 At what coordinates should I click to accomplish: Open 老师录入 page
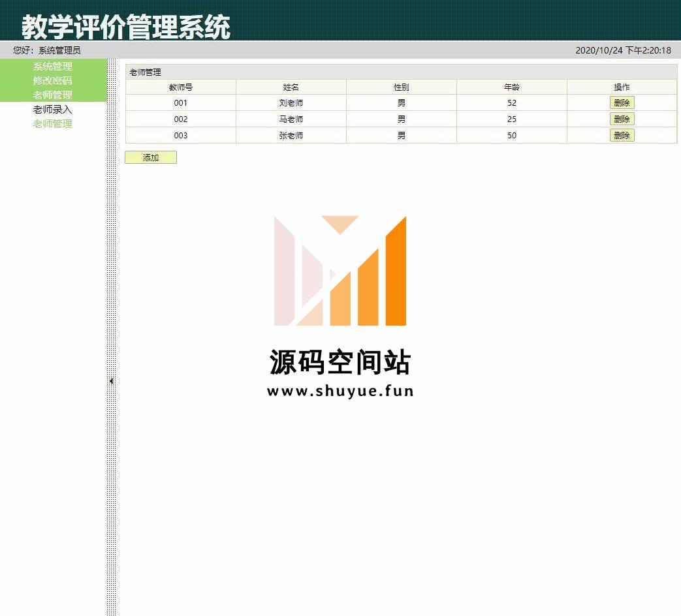(52, 110)
